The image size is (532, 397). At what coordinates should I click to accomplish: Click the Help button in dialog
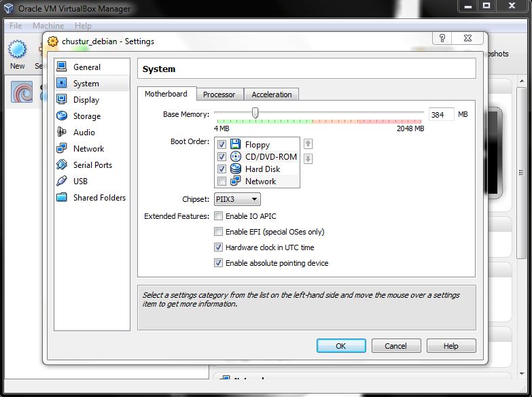[x=451, y=346]
